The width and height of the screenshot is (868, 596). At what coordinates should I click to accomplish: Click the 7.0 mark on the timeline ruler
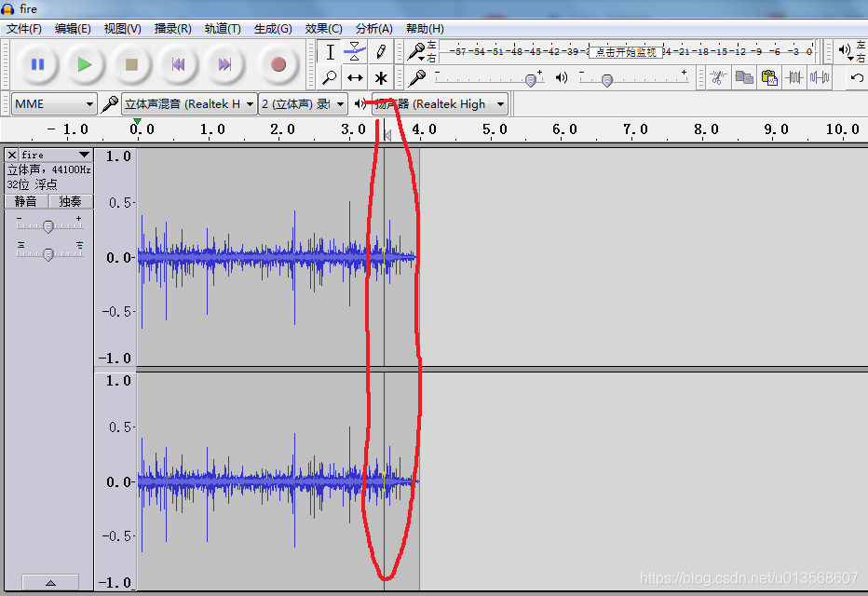635,129
